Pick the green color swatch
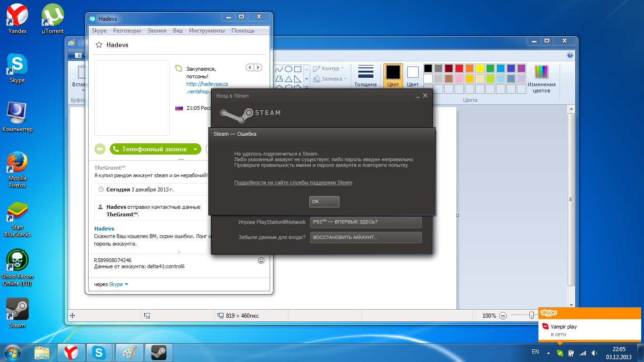The height and width of the screenshot is (362, 644). (490, 68)
